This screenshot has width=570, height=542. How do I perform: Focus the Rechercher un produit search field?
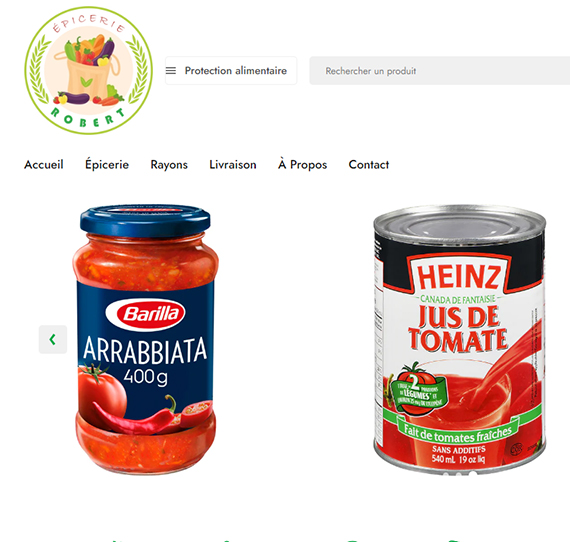click(x=439, y=71)
